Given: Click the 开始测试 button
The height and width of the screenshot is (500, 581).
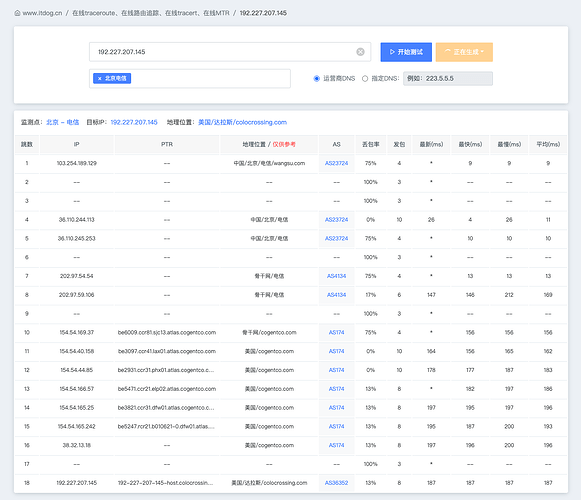Looking at the screenshot, I should tap(406, 52).
